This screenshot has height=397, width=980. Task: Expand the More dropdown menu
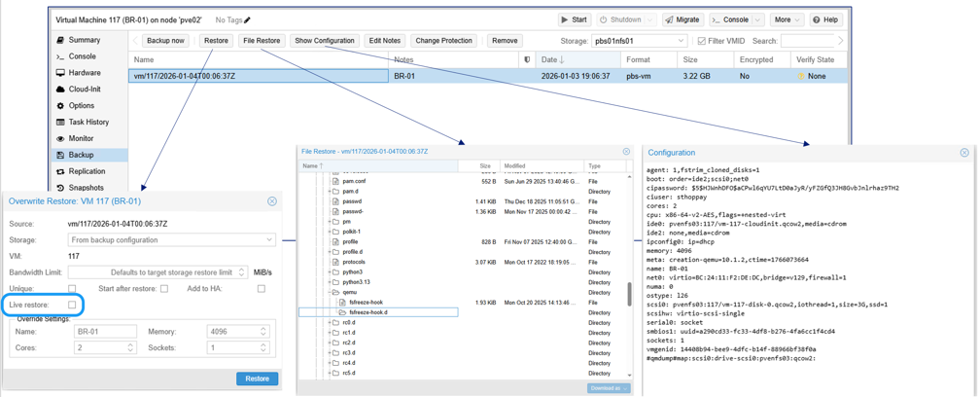(x=787, y=19)
